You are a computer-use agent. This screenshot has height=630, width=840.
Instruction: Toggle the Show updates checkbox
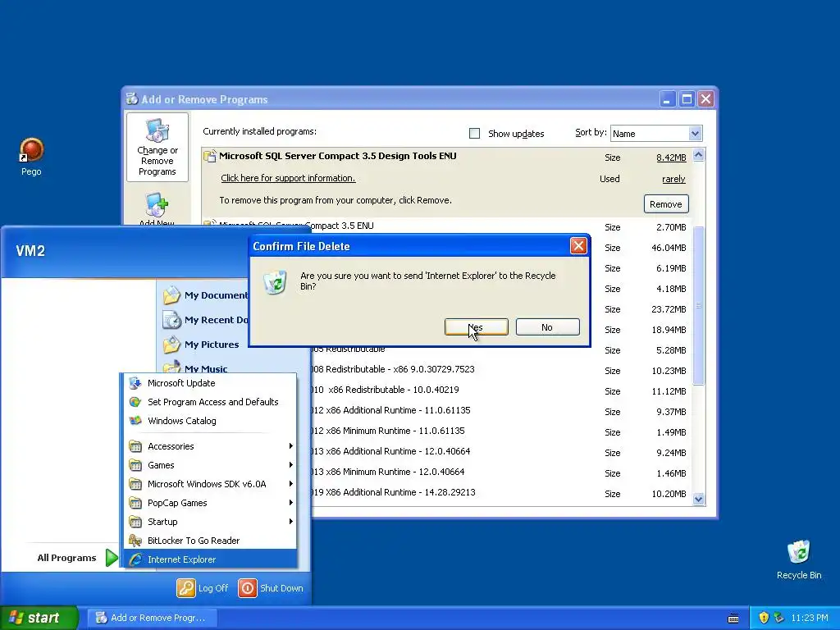tap(475, 134)
